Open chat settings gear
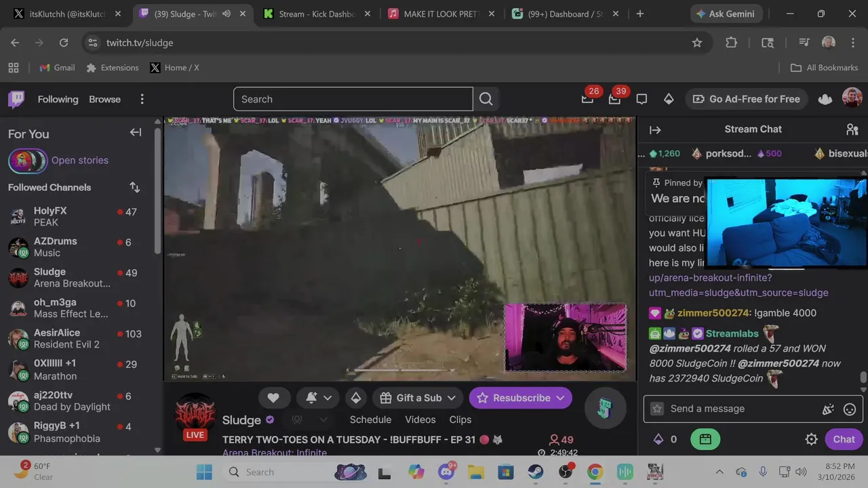The image size is (868, 488). coord(811,439)
